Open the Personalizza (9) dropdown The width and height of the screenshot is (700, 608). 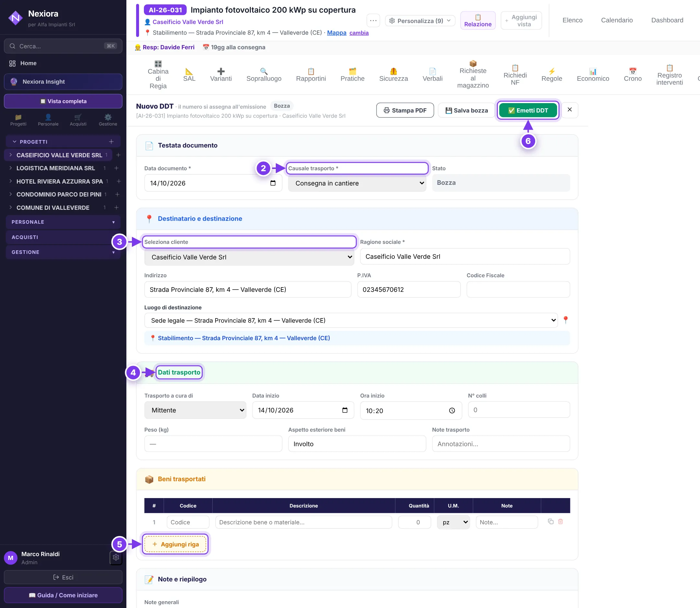click(x=420, y=21)
